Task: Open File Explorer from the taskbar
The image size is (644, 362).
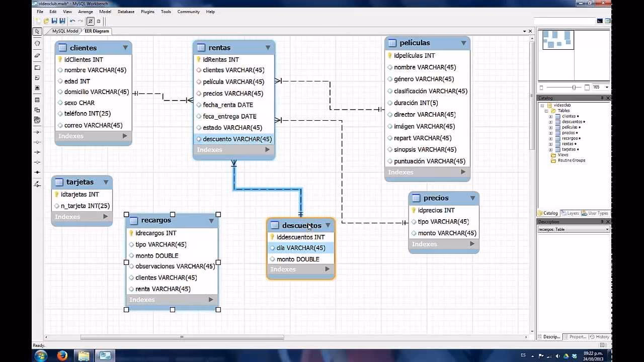Action: 84,355
